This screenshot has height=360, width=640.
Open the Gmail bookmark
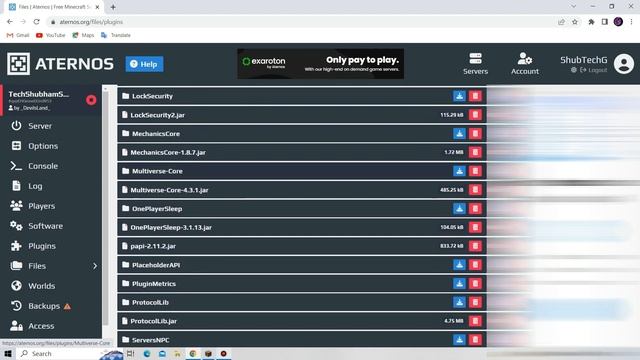pos(18,36)
